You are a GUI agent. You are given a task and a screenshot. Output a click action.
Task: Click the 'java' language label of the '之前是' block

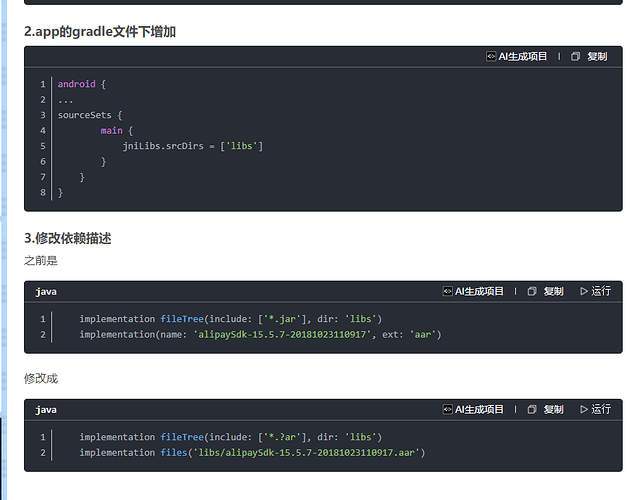(x=46, y=292)
